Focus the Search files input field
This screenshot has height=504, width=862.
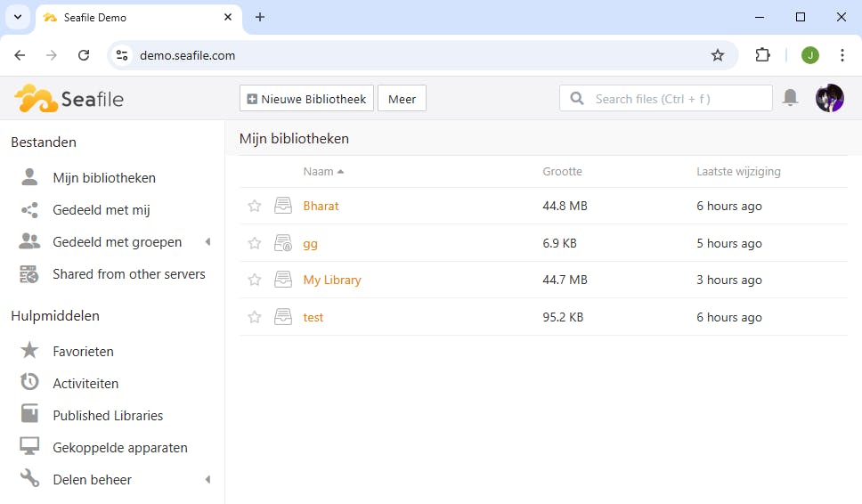[679, 99]
